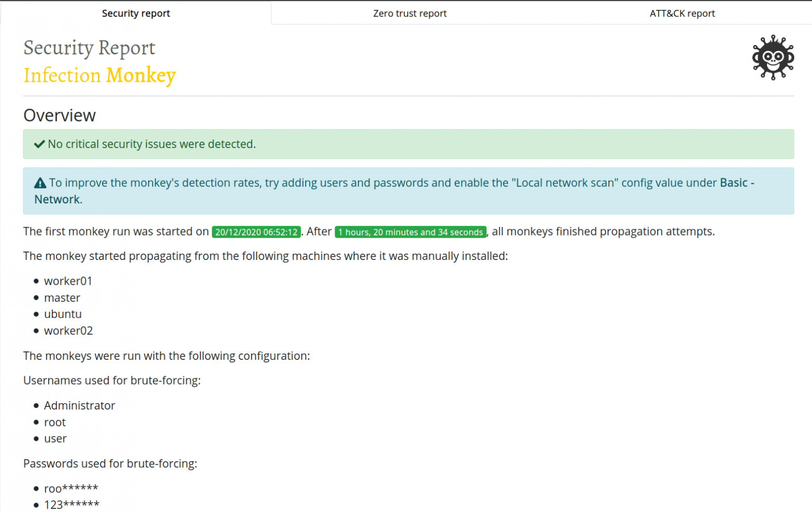Click the propagation duration badge
Viewport: 812px width, 512px height.
[x=410, y=231]
